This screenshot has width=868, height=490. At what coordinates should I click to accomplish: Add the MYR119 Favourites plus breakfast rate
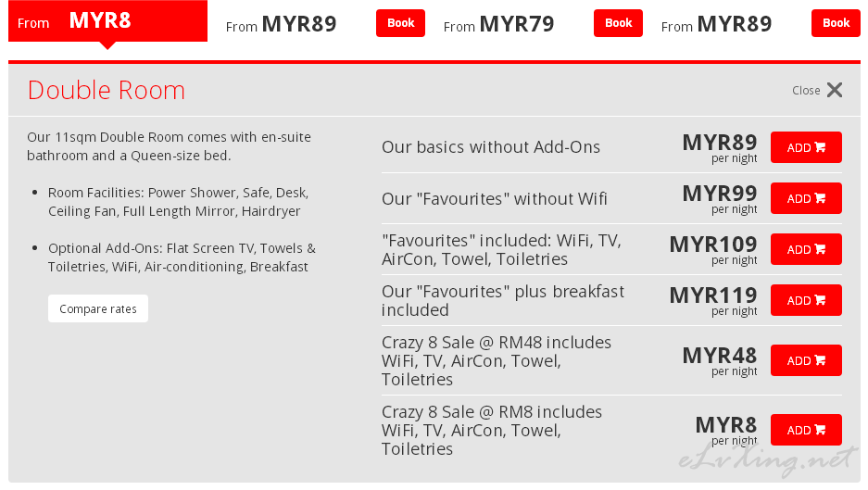[x=806, y=300]
